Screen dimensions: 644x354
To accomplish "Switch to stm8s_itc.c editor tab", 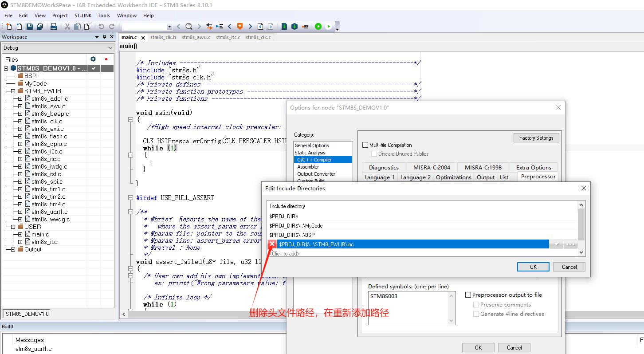I will point(228,37).
